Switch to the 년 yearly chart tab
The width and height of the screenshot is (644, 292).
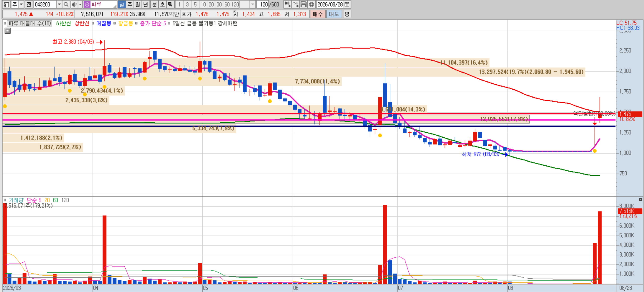click(146, 4)
